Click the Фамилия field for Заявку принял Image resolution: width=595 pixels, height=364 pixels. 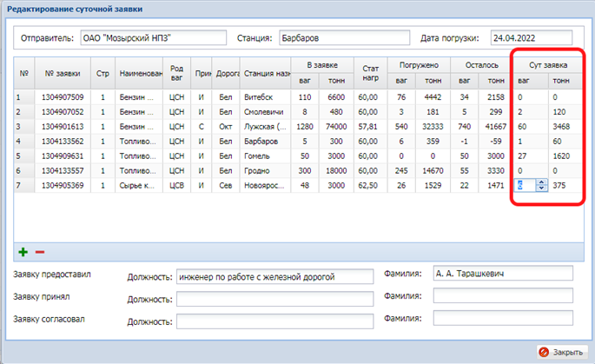pos(503,295)
